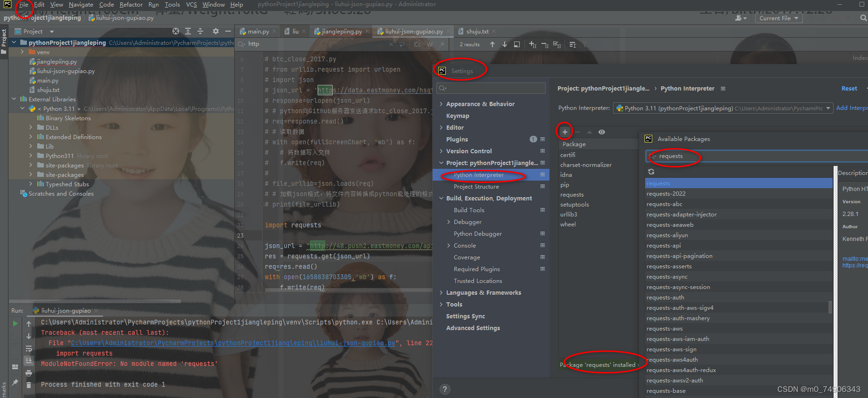Go to previous search occurrence arrow
The height and width of the screenshot is (398, 868).
(x=492, y=44)
